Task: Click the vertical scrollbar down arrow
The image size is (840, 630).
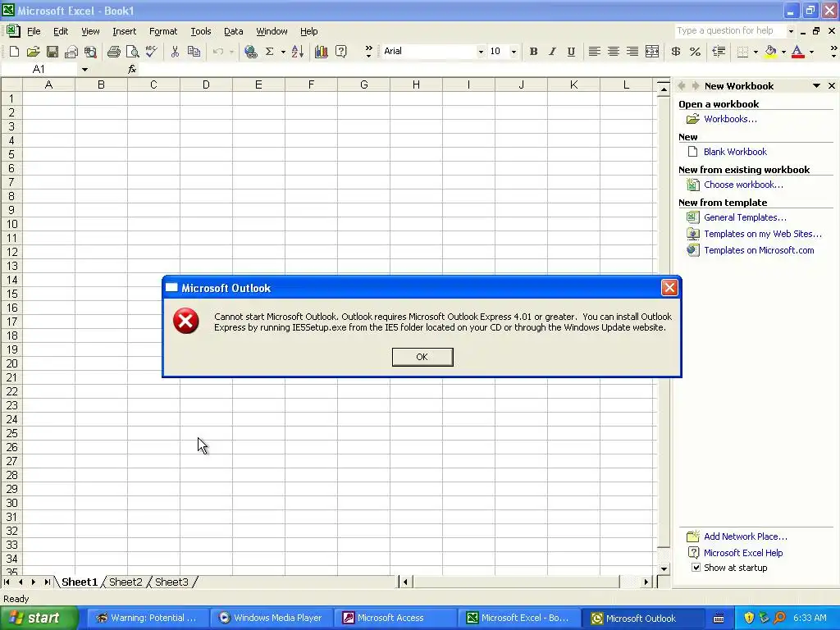Action: [x=664, y=569]
